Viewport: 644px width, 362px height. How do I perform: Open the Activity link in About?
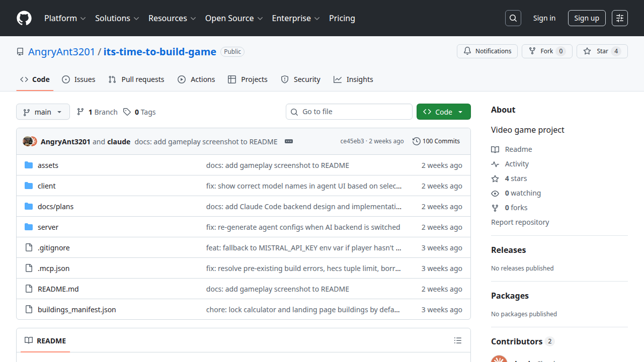click(510, 164)
